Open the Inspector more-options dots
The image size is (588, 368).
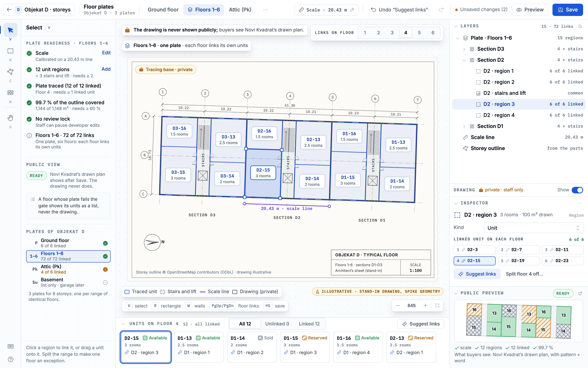(x=580, y=203)
